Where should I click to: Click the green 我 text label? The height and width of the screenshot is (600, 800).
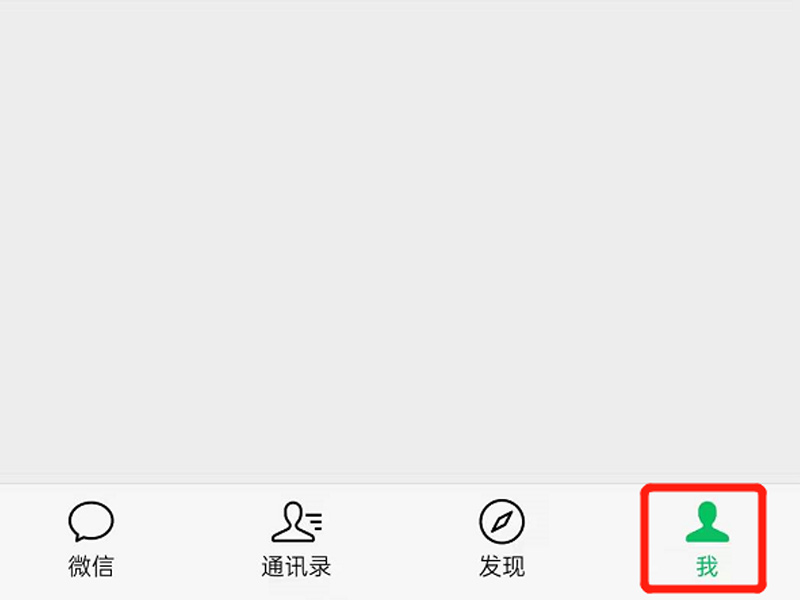[707, 566]
